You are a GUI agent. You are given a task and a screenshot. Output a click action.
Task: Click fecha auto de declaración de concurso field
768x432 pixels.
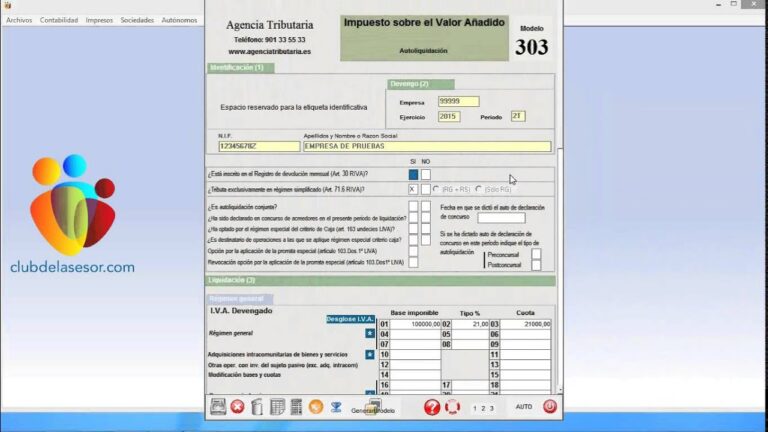click(x=502, y=217)
